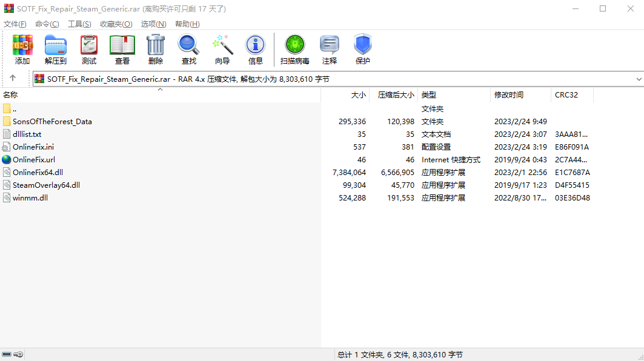Select the SonsOfTheForest_Data folder name
Screen dimensions: 644x361
(x=52, y=122)
